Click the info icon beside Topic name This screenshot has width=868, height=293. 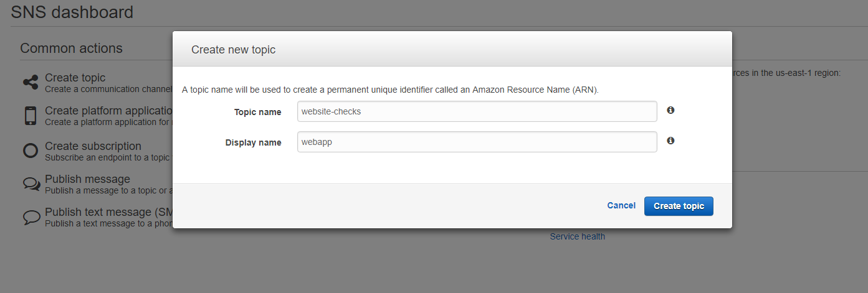point(670,110)
